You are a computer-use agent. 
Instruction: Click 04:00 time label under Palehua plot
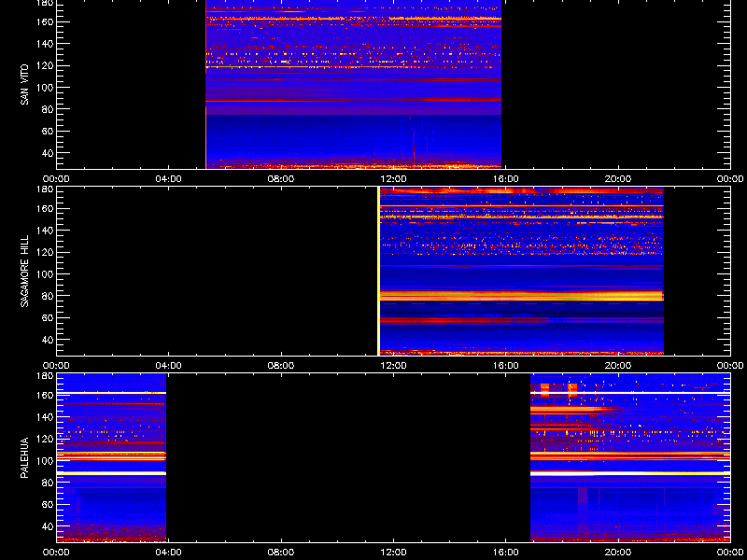[169, 553]
